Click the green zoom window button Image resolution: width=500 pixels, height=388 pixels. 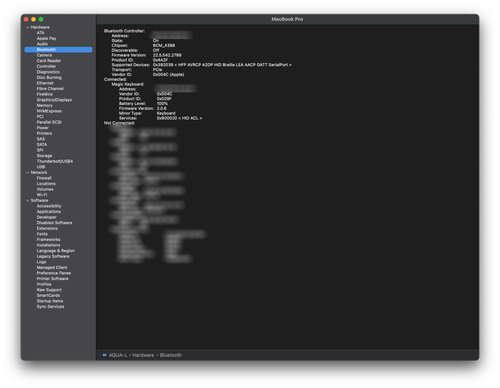pos(41,19)
